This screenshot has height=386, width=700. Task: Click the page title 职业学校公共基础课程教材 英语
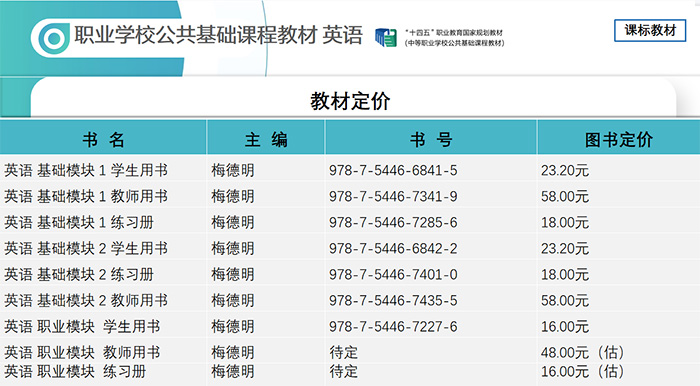click(218, 35)
